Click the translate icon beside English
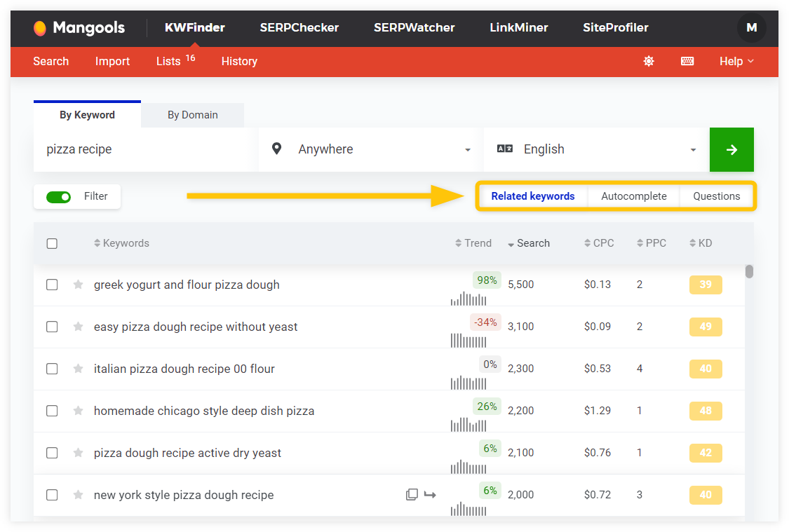Viewport: 789px width, 532px height. [504, 149]
